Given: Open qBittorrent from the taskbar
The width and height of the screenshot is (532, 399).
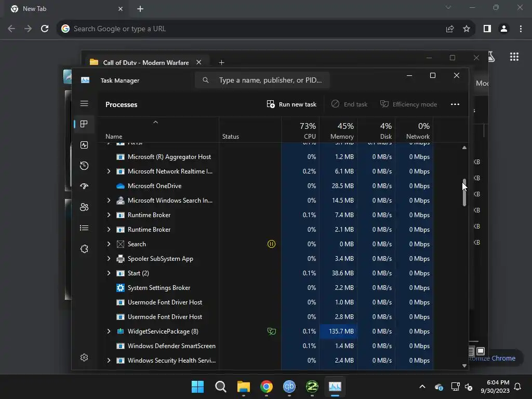Looking at the screenshot, I should 289,387.
